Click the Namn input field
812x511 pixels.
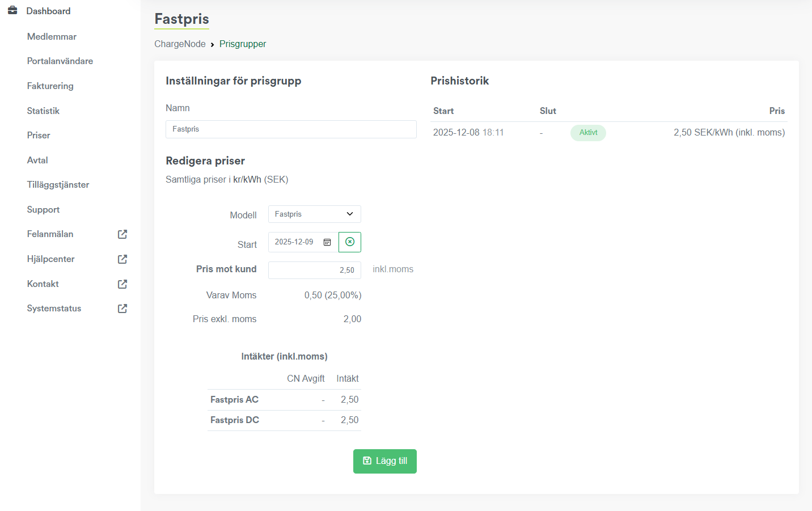click(291, 129)
